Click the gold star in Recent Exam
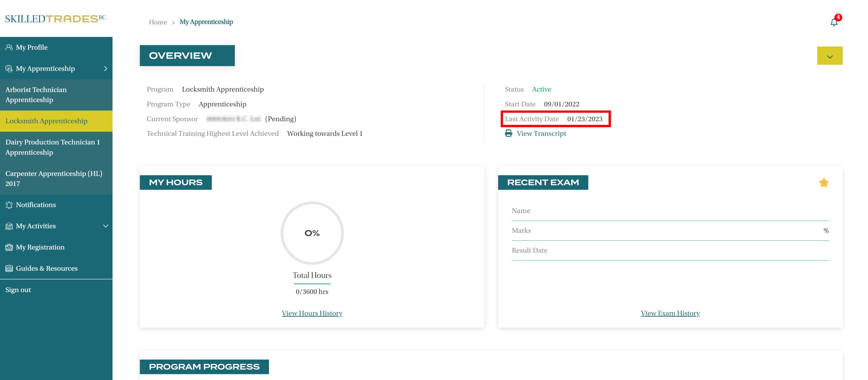The height and width of the screenshot is (380, 868). click(x=824, y=183)
